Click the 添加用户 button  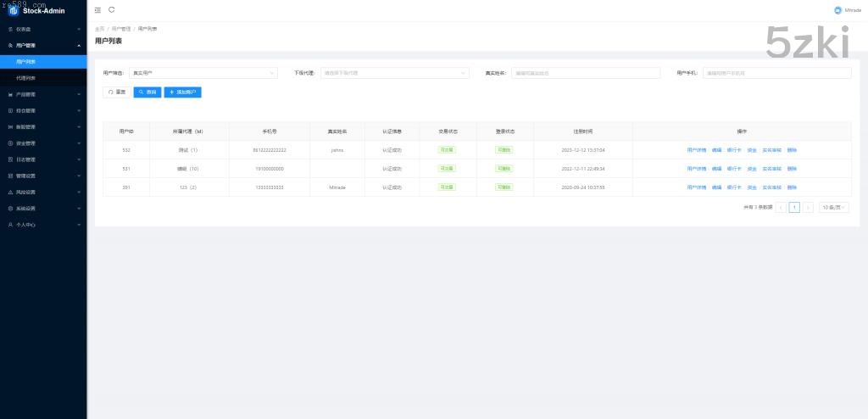[182, 92]
